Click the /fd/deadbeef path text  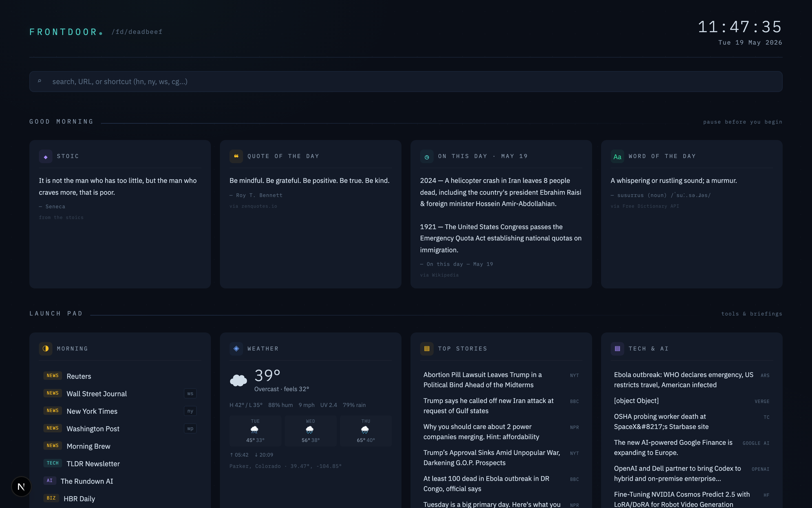137,32
